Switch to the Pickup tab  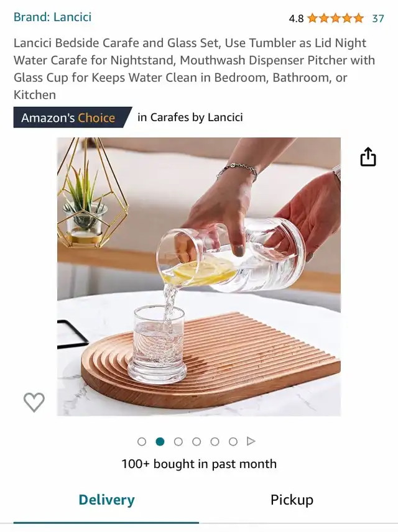pyautogui.click(x=292, y=500)
